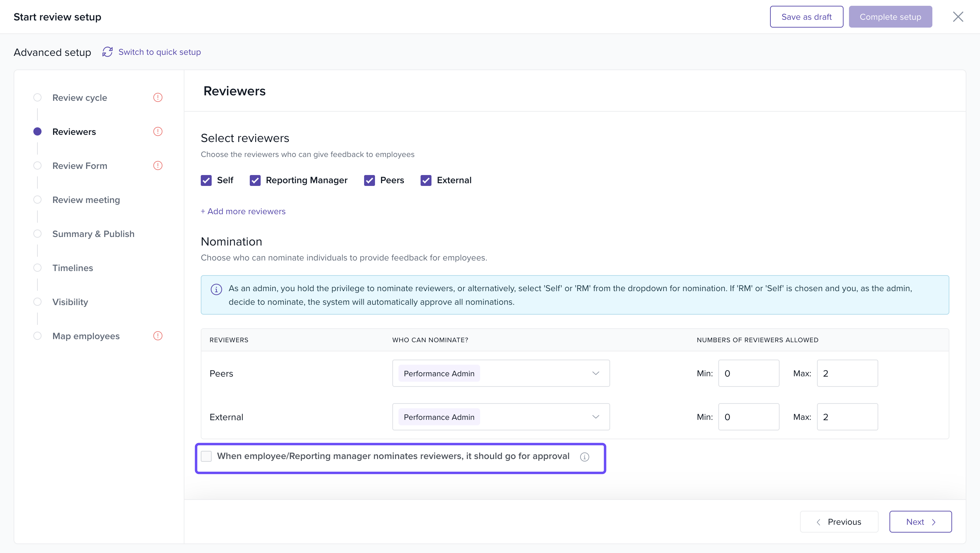This screenshot has width=980, height=553.
Task: Click the refresh icon beside Switch to quick setup
Action: 107,52
